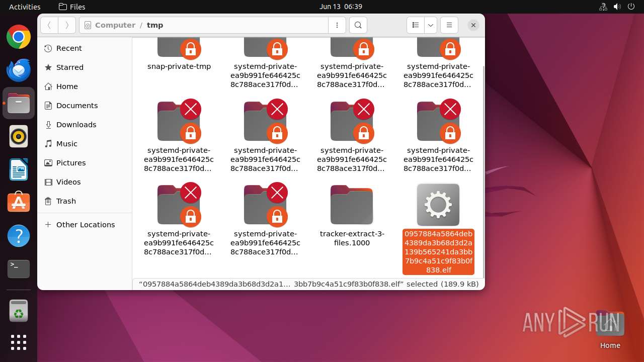Open Documents in the sidebar

(x=85, y=106)
